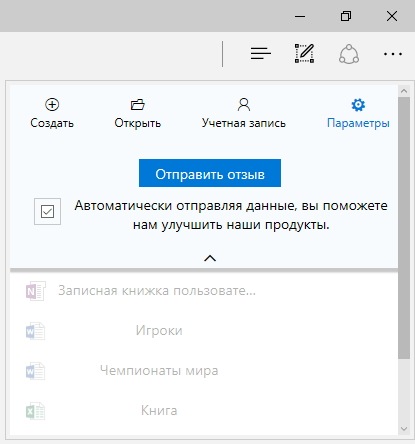
Task: Uncheck the automatic data sending checkbox
Action: tap(47, 211)
